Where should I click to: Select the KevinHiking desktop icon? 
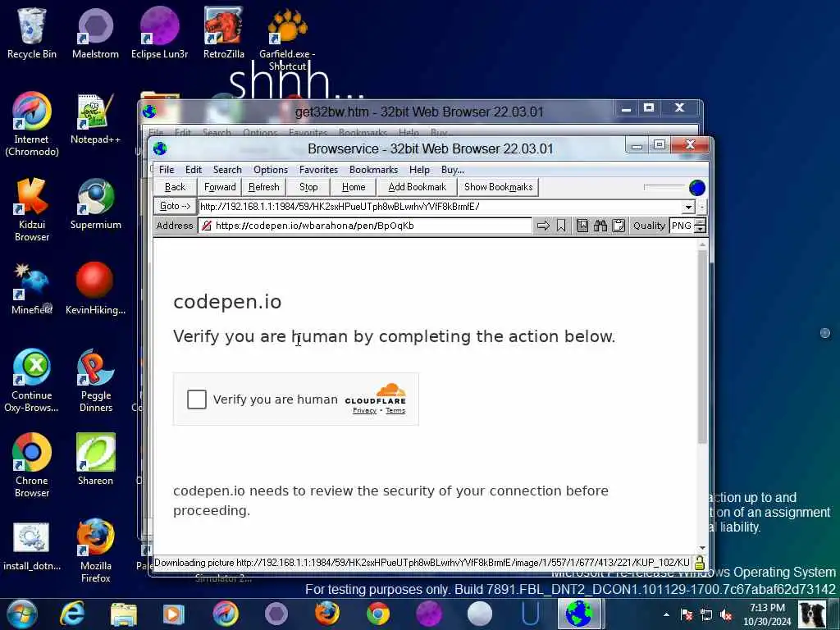(95, 290)
